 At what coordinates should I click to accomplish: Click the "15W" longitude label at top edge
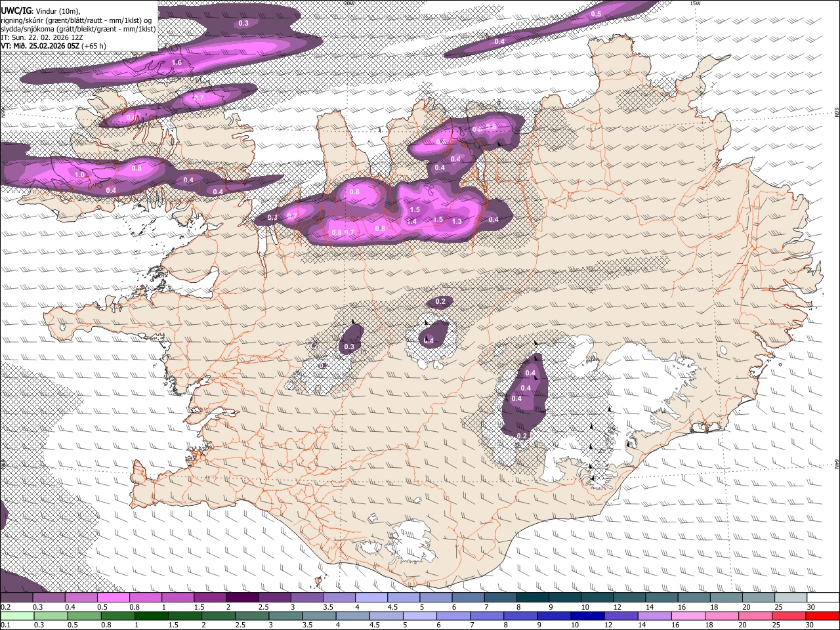coord(695,3)
